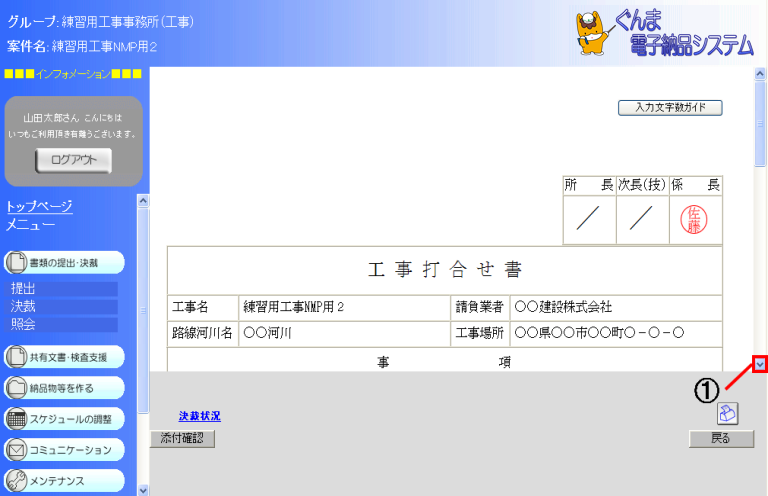
Task: Click the 添付確認 button
Action: pos(182,438)
